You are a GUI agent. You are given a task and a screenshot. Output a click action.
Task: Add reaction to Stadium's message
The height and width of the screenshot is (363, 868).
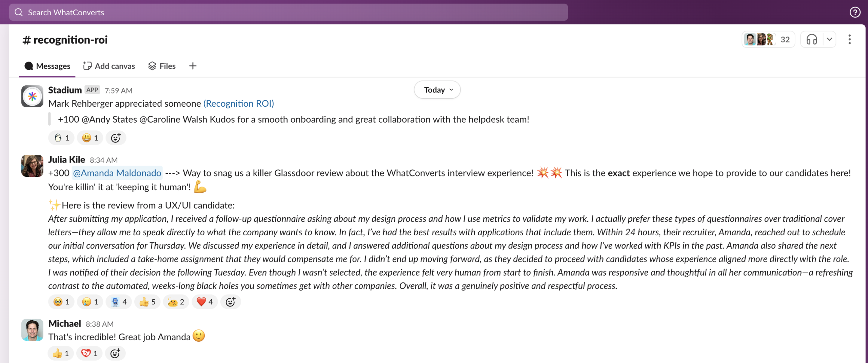pos(116,138)
